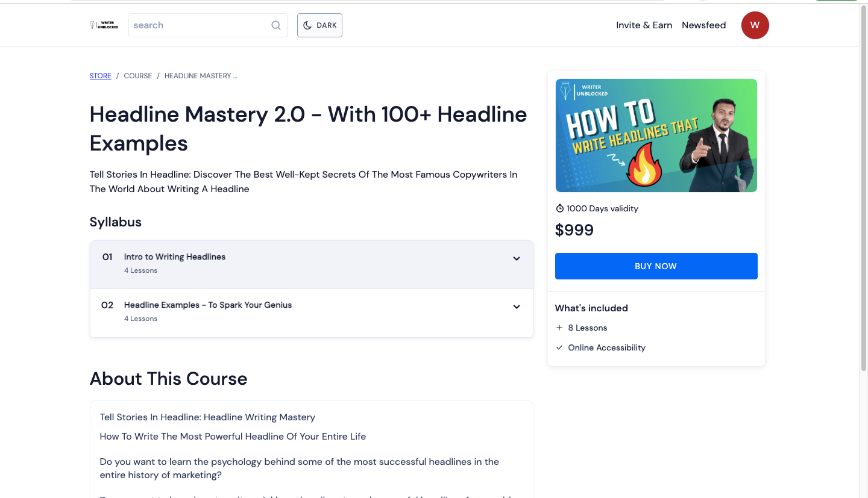Open section 01 Intro to Writing Headlines
The height and width of the screenshot is (498, 868).
pyautogui.click(x=175, y=257)
